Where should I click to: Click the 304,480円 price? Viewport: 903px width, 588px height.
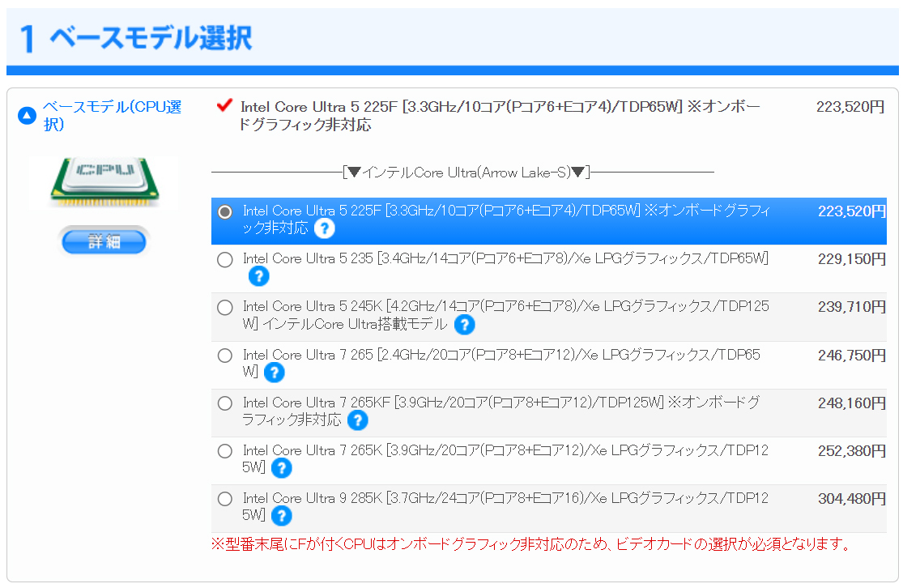tap(852, 499)
